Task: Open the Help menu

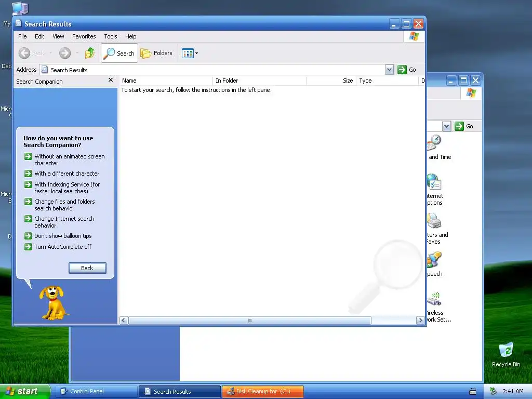Action: 130,36
